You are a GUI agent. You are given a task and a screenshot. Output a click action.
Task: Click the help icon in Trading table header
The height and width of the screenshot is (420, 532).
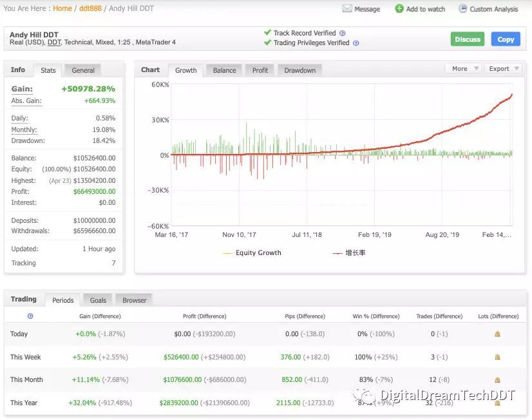click(30, 316)
